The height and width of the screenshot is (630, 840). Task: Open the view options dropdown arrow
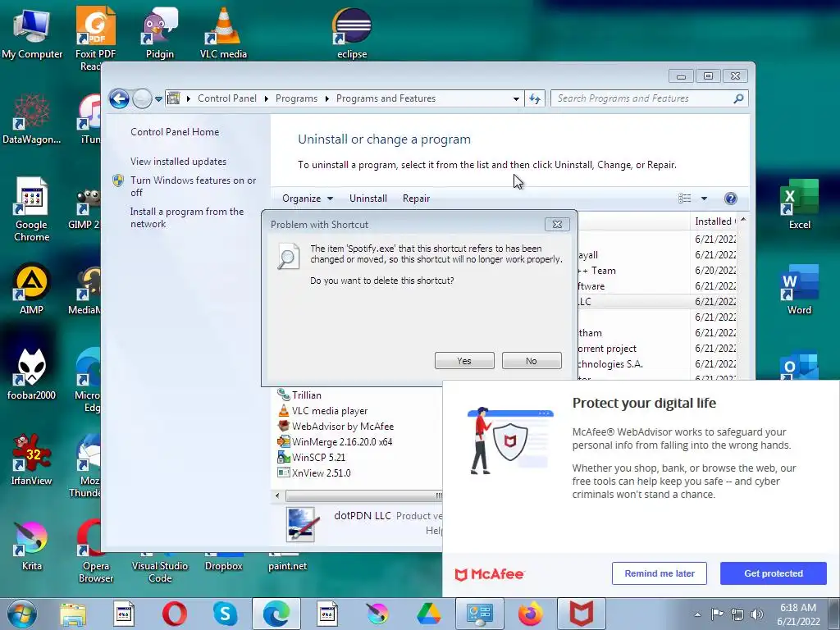704,199
